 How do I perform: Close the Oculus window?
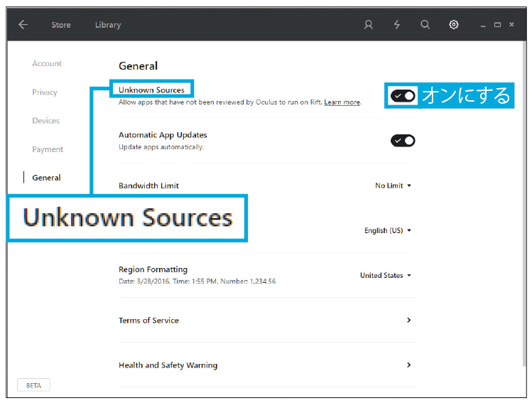tap(511, 25)
